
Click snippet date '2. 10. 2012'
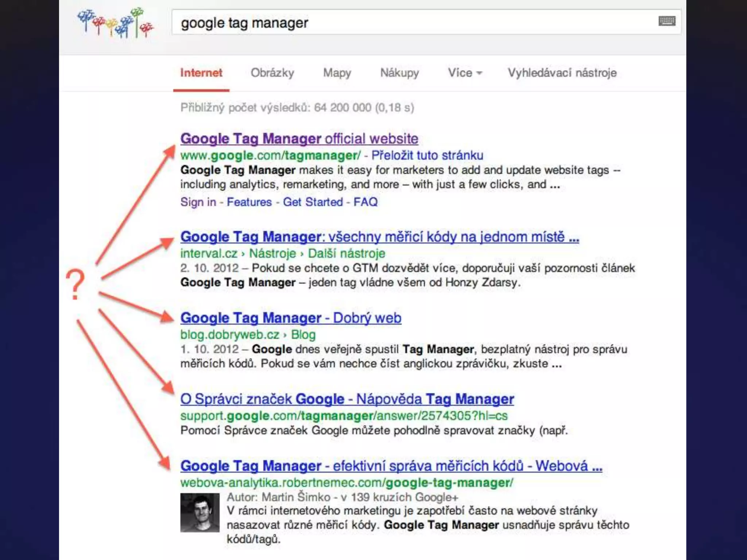pos(209,268)
